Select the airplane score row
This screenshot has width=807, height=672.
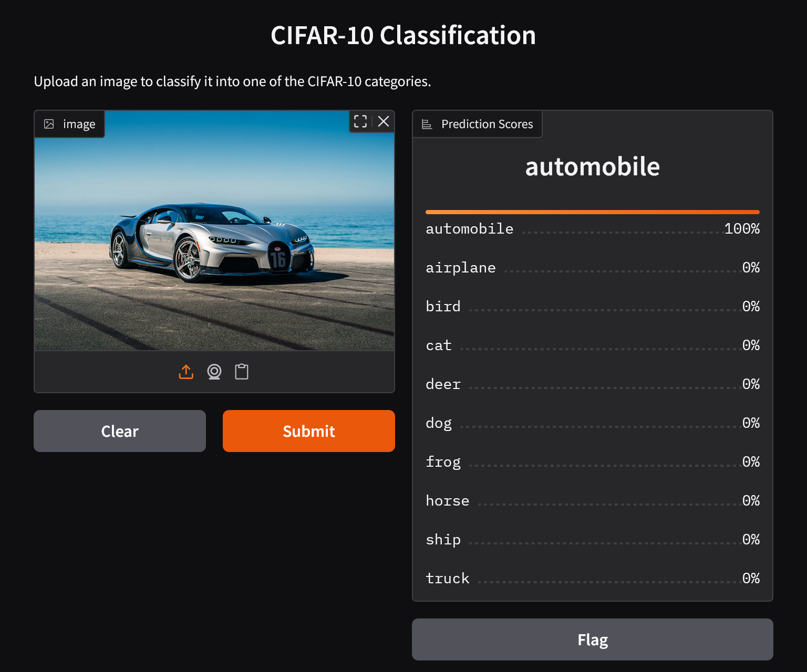592,268
